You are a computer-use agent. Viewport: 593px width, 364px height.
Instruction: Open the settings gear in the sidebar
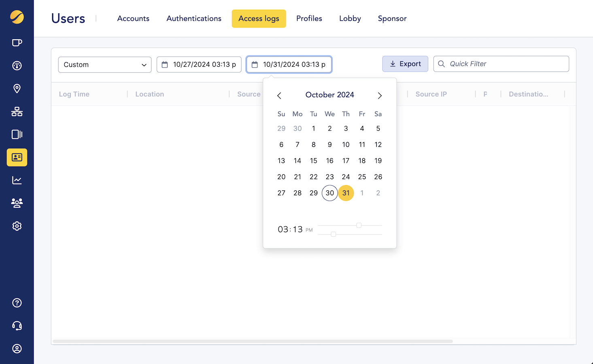tap(17, 226)
